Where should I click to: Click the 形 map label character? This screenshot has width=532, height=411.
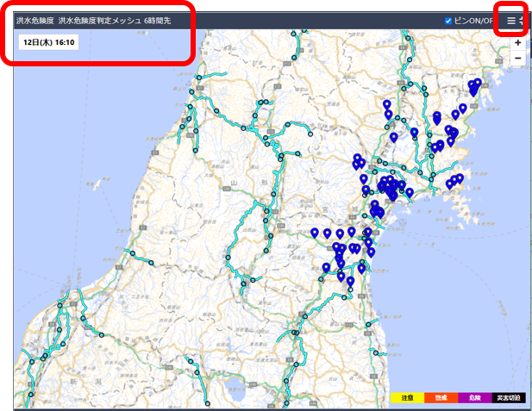(x=265, y=184)
